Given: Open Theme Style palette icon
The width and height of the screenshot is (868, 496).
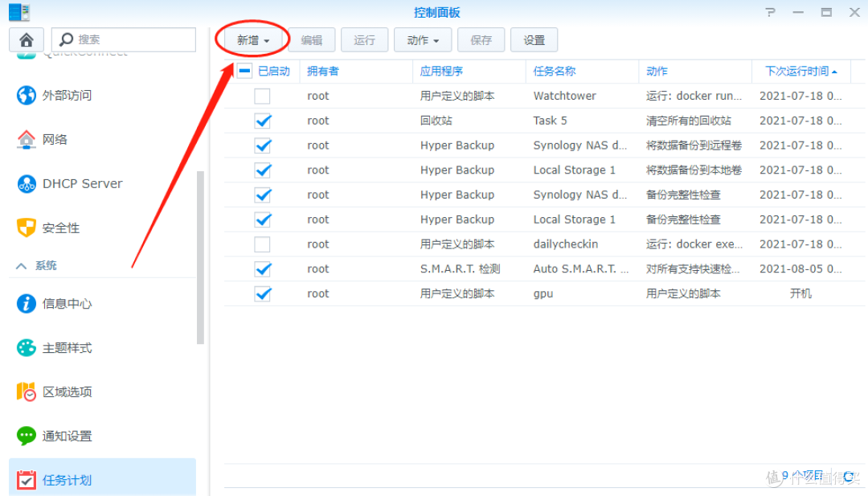Looking at the screenshot, I should click(x=26, y=347).
